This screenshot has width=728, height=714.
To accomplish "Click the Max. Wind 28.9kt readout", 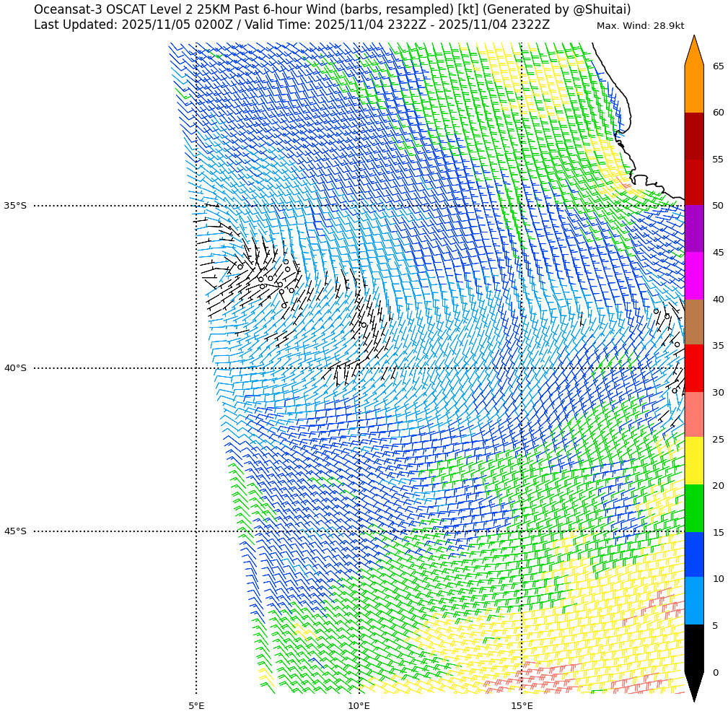I will tap(640, 26).
